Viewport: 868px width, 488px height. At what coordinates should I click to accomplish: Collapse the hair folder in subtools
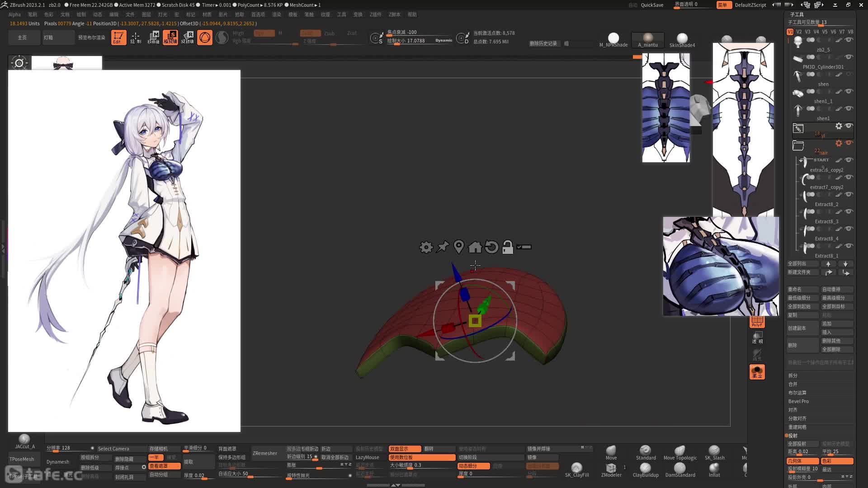coord(798,145)
